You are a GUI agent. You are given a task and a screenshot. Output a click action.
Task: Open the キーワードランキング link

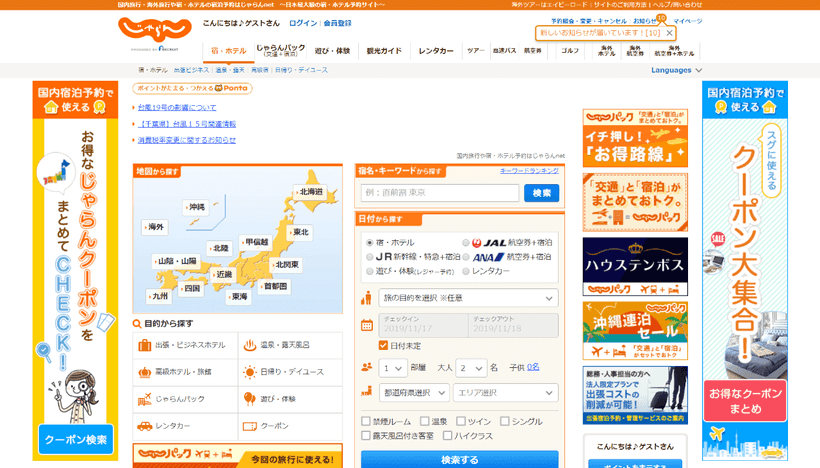pyautogui.click(x=529, y=171)
